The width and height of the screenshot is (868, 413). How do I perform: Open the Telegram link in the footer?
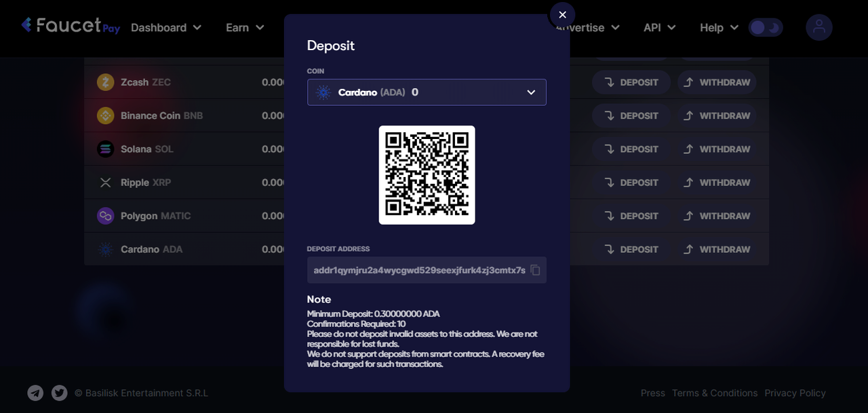35,393
